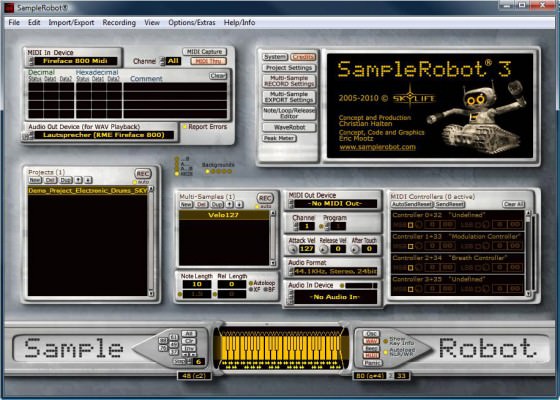Toggle MSB checkbox for Modulation Controller
The image size is (560, 400).
(x=411, y=246)
